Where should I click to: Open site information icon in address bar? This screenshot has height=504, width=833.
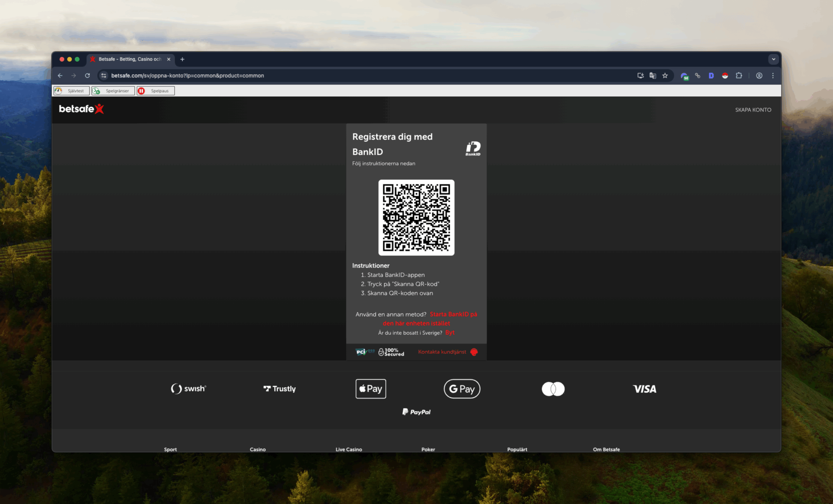point(104,76)
